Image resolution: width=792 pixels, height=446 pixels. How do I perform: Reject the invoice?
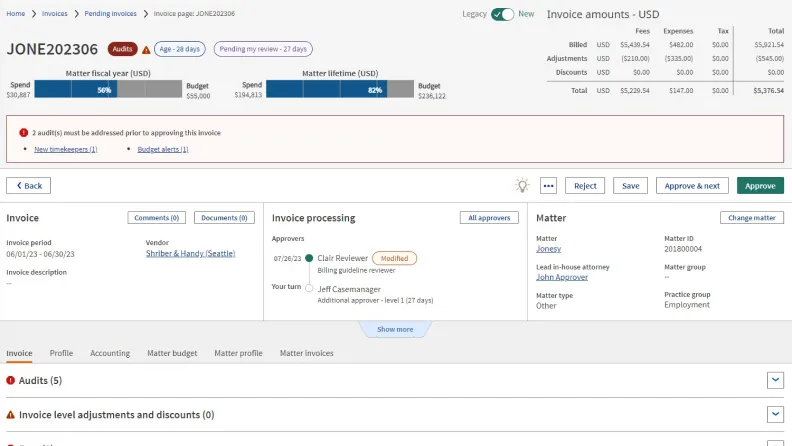[585, 186]
